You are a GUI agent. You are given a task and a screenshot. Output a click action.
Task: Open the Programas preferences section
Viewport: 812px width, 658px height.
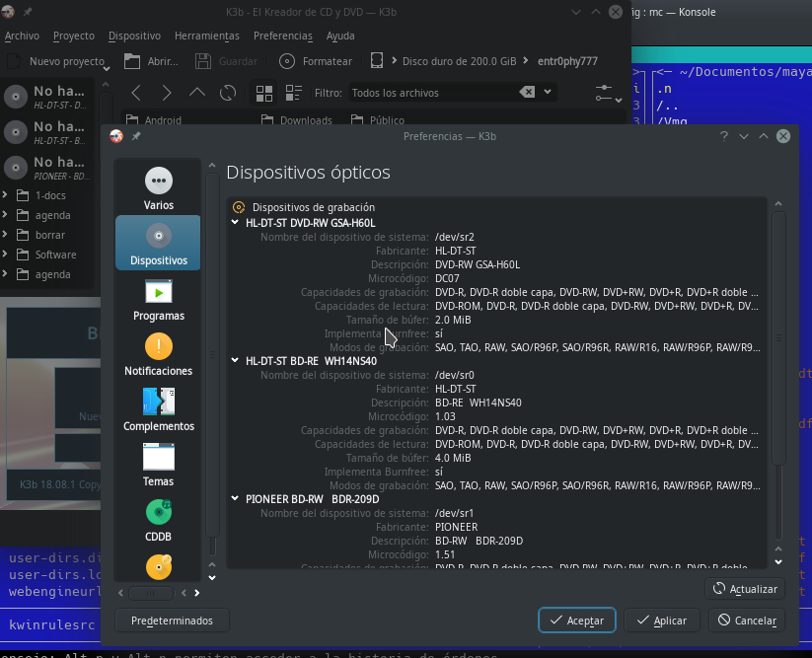point(159,299)
